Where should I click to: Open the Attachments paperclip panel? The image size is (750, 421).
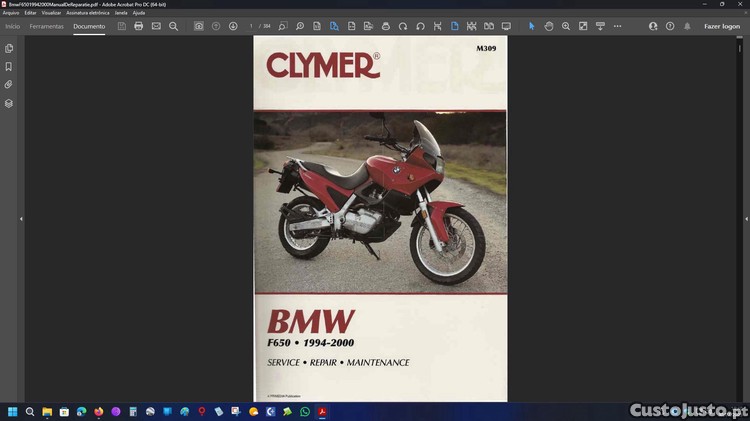pos(9,85)
